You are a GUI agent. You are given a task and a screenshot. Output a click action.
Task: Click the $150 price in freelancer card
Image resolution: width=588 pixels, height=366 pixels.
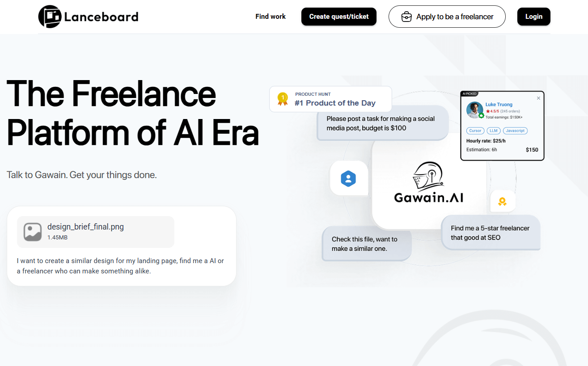(x=532, y=150)
